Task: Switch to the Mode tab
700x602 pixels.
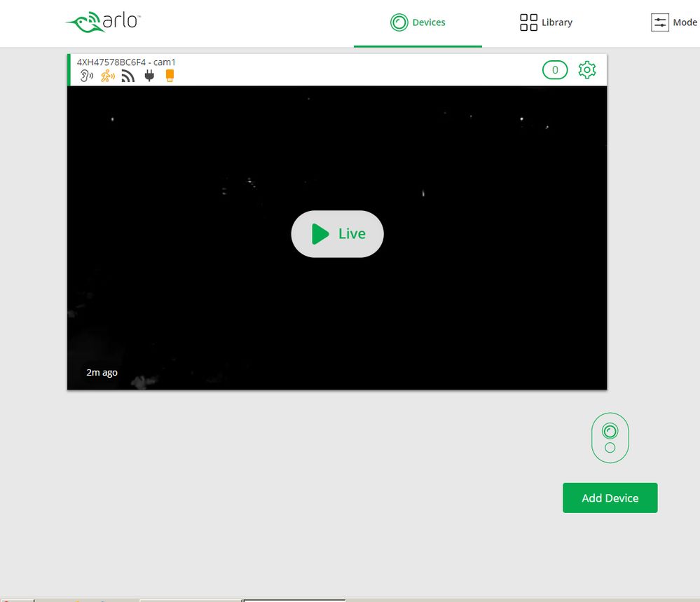Action: (674, 22)
